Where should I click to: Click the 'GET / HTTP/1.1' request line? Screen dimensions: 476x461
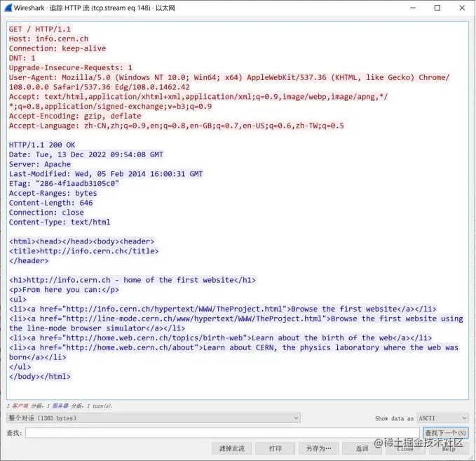[40, 29]
